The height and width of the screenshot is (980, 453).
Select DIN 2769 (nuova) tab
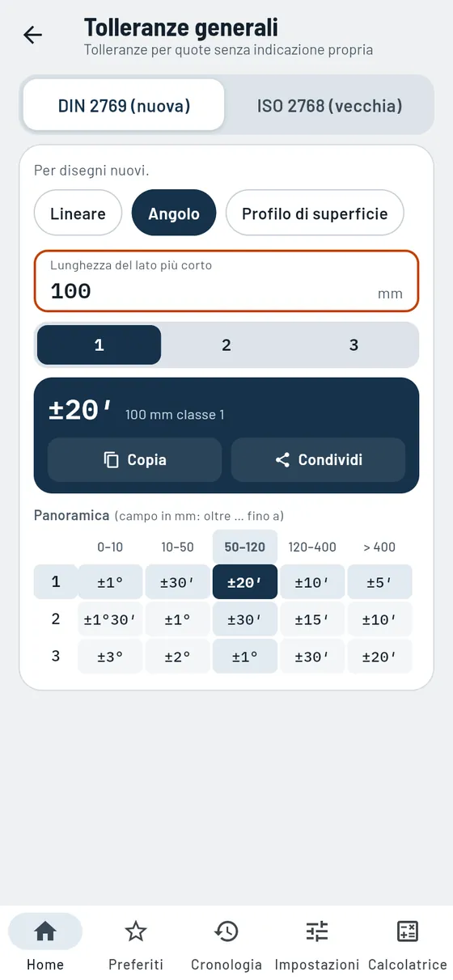tap(124, 105)
